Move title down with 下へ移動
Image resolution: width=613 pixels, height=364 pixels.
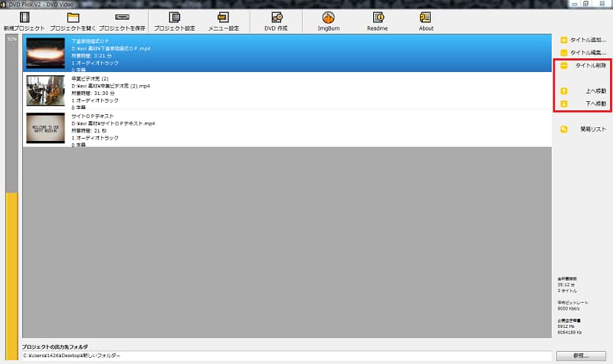(x=583, y=103)
